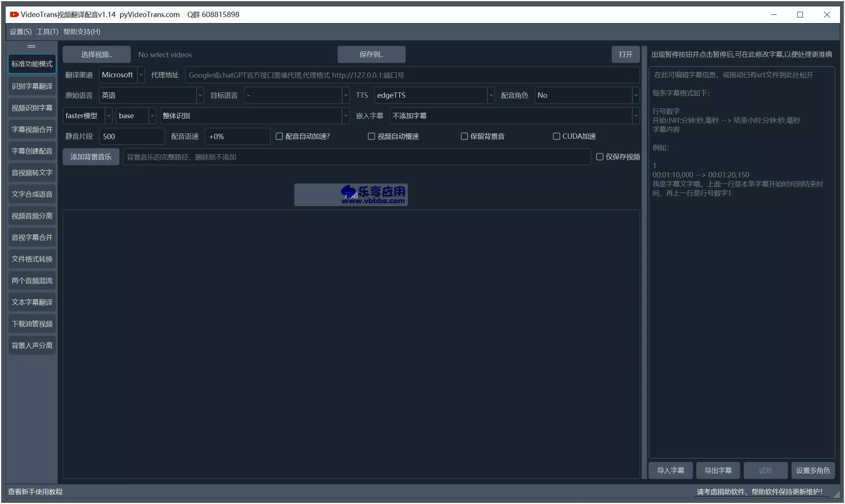Screen dimensions: 845x504
Task: Open the 设置(S) menu
Action: 20,32
